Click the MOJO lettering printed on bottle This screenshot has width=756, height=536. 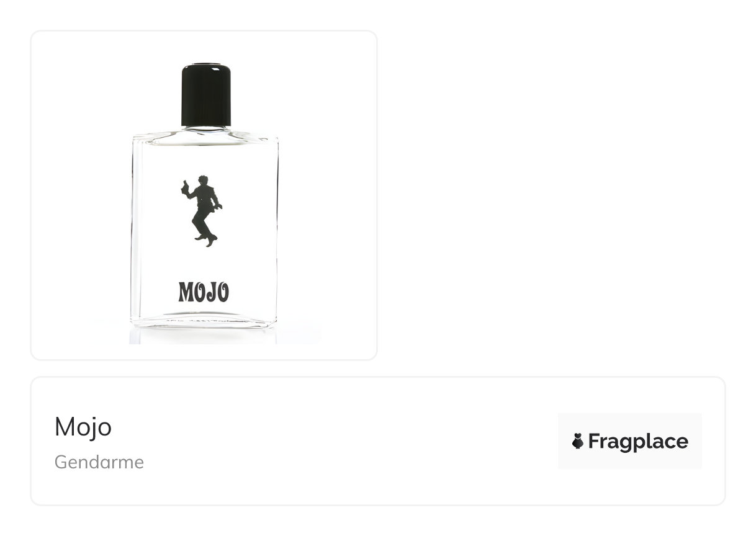point(204,292)
